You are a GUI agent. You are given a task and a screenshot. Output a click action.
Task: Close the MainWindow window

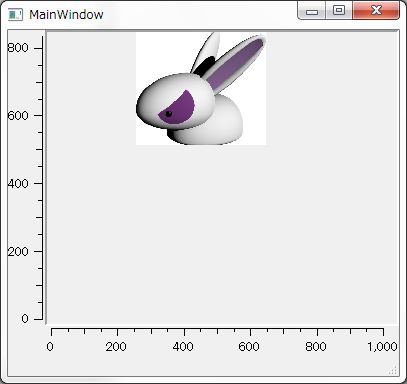[x=376, y=11]
